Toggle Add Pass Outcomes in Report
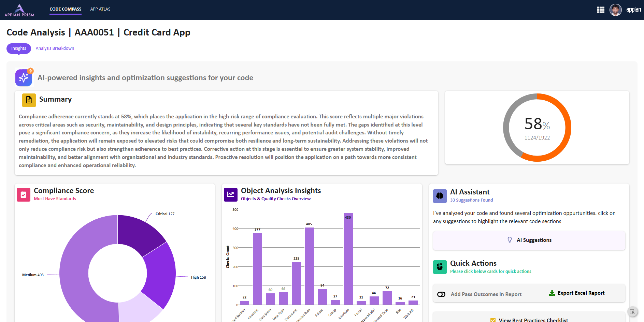This screenshot has width=644, height=322. (x=441, y=294)
